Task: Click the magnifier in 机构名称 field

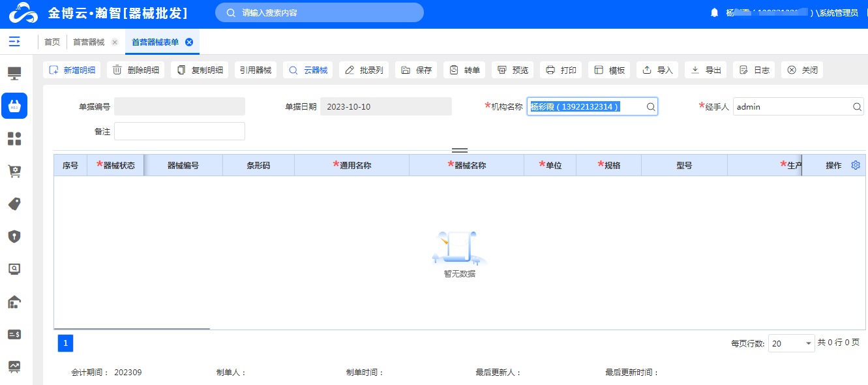Action: point(650,107)
